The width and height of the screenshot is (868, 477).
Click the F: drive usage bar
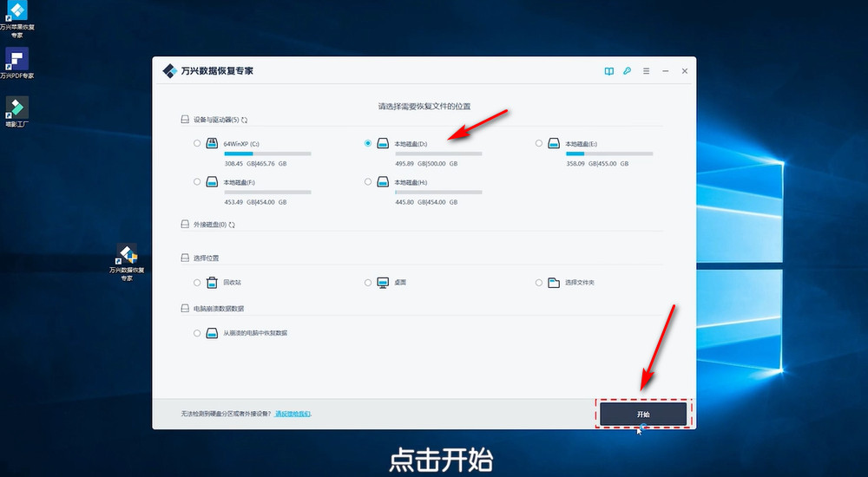(x=267, y=192)
